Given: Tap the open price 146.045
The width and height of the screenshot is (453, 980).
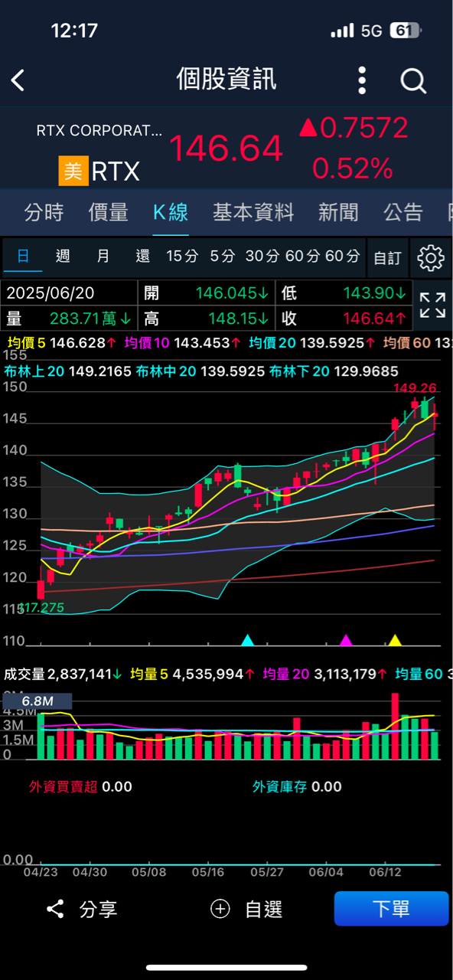Looking at the screenshot, I should [x=231, y=293].
